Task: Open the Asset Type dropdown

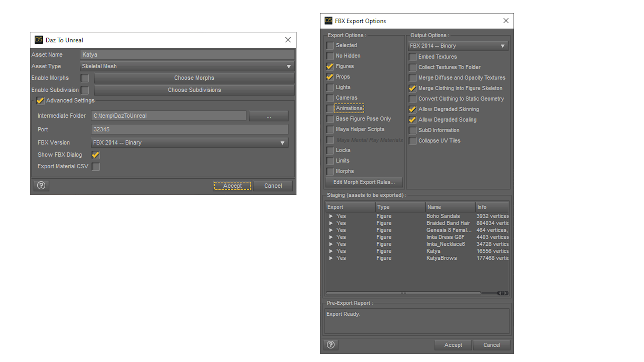Action: [x=187, y=66]
